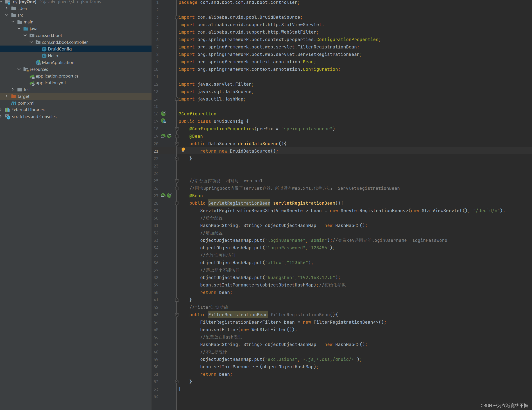Click the "/druid/*" string on line 29

point(486,211)
